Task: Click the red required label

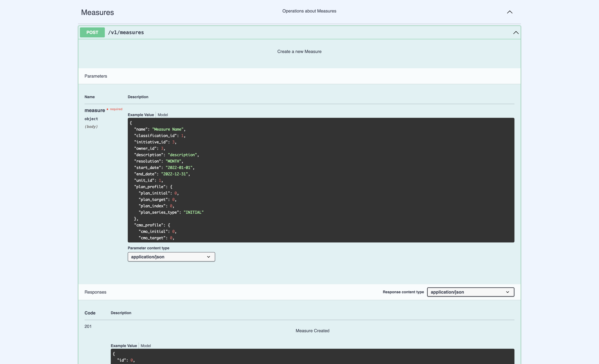Action: (116, 109)
